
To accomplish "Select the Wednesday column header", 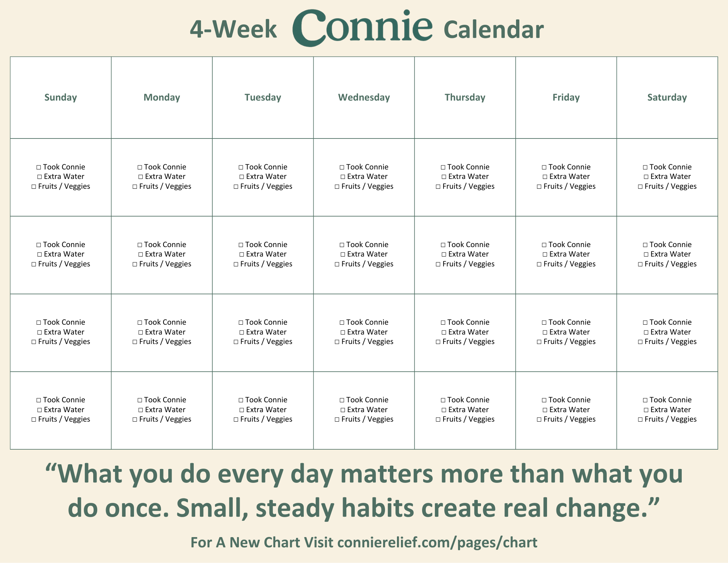I will click(364, 97).
